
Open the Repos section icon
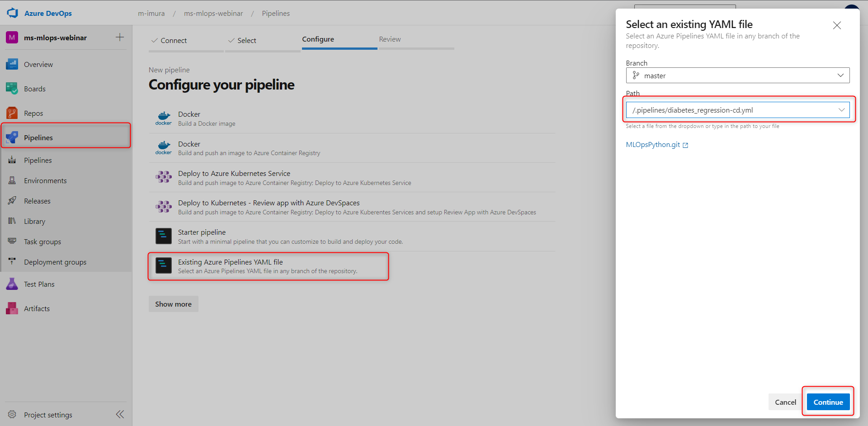tap(12, 113)
